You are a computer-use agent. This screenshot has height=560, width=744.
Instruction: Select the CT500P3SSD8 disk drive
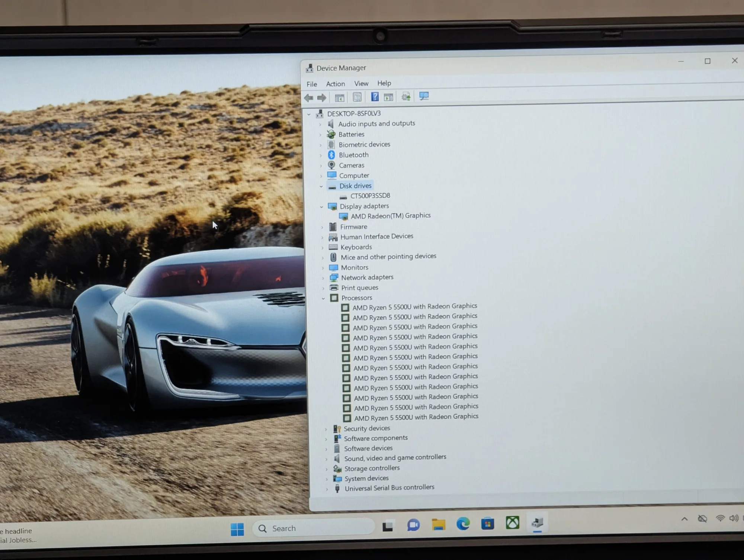(x=370, y=196)
